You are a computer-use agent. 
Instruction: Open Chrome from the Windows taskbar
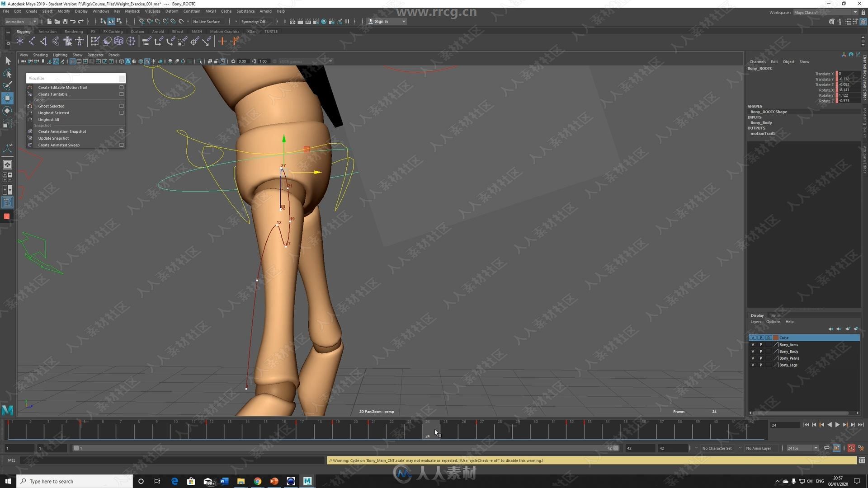pos(257,481)
